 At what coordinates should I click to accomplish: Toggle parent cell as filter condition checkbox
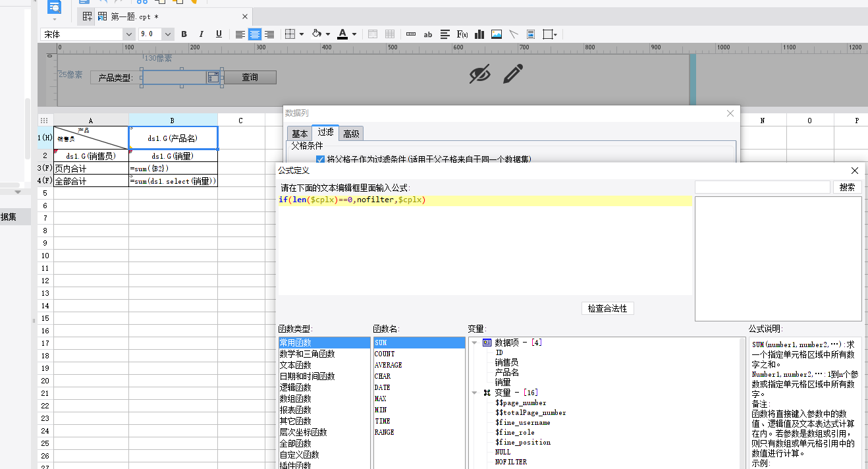320,159
